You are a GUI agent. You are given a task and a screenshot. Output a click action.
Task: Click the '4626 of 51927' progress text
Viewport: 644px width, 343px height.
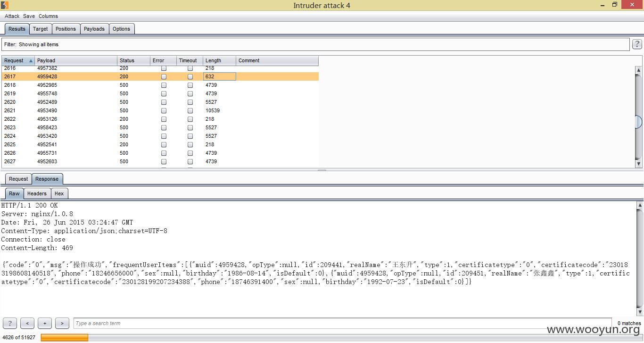[19, 337]
